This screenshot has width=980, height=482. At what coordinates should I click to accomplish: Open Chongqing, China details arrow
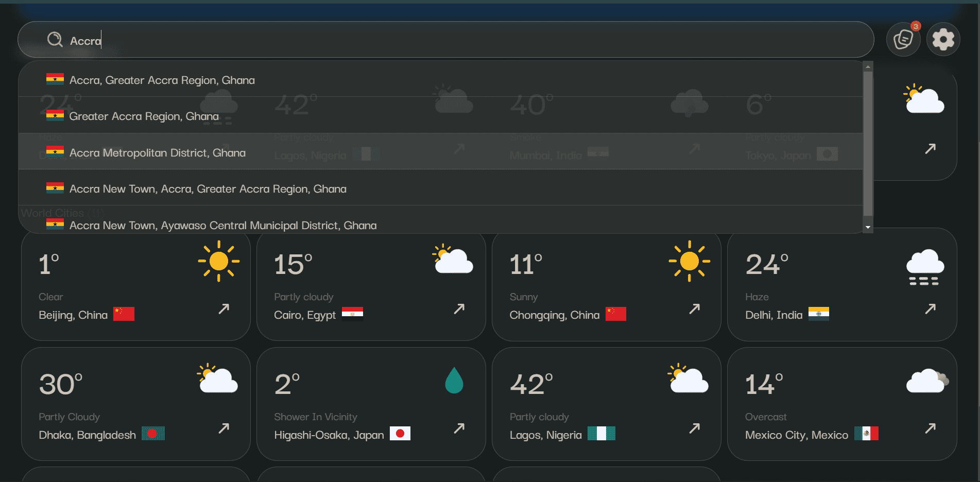pyautogui.click(x=694, y=308)
